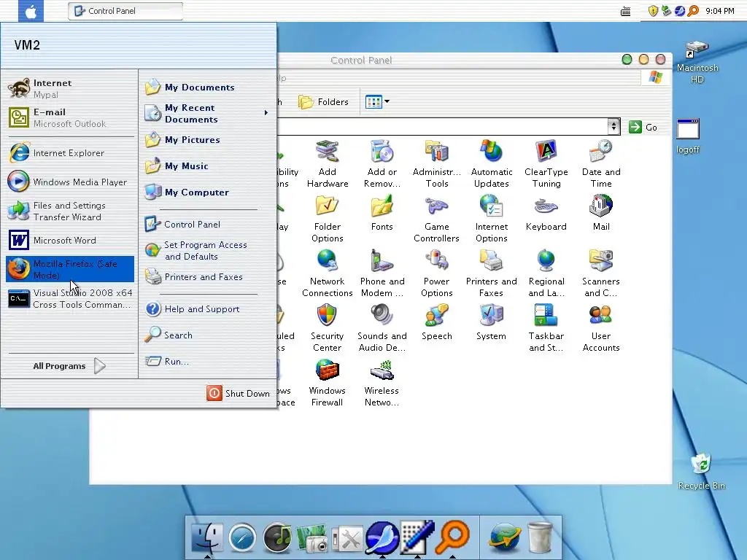Open Files and Settings Transfer Wizard

click(x=70, y=211)
